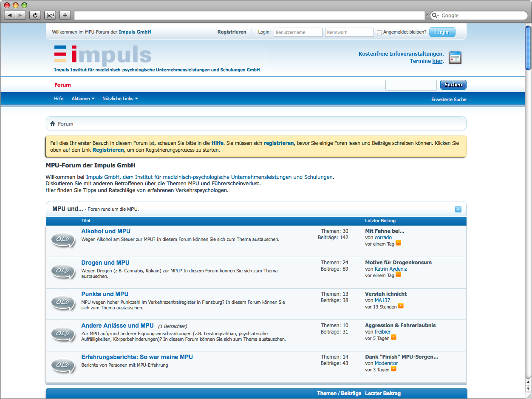Click the vertical page scrollbar thumb
Image resolution: width=532 pixels, height=399 pixels.
pyautogui.click(x=528, y=47)
